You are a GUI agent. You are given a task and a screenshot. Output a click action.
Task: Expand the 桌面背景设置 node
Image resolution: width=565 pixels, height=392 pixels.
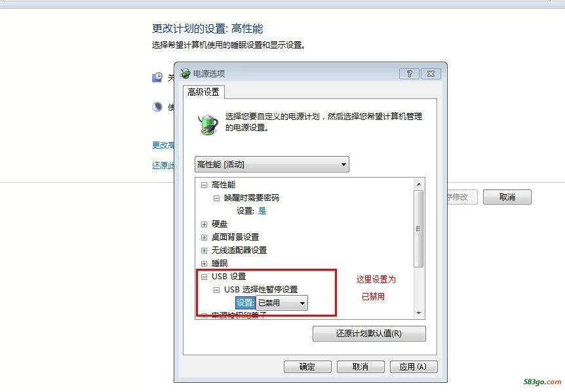click(204, 237)
